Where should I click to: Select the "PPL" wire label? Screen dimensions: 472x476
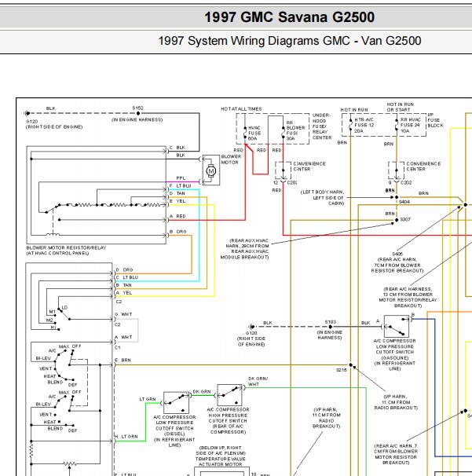click(x=181, y=178)
